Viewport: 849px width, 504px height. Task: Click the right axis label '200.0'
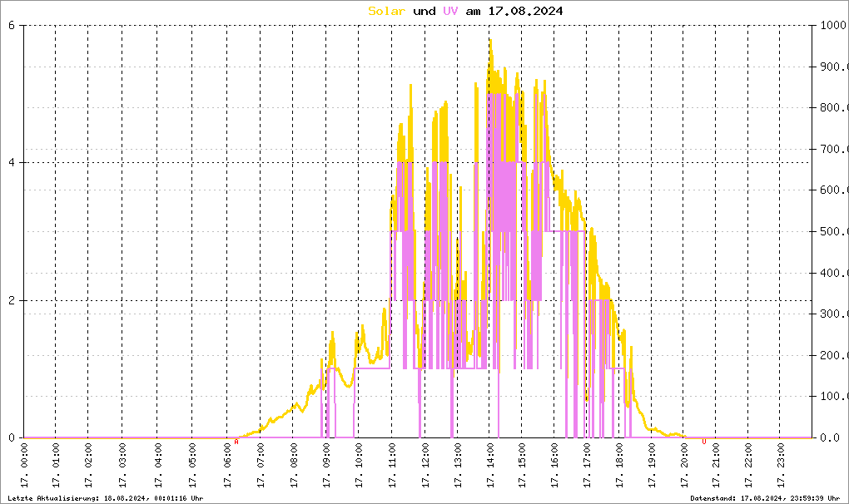(832, 355)
